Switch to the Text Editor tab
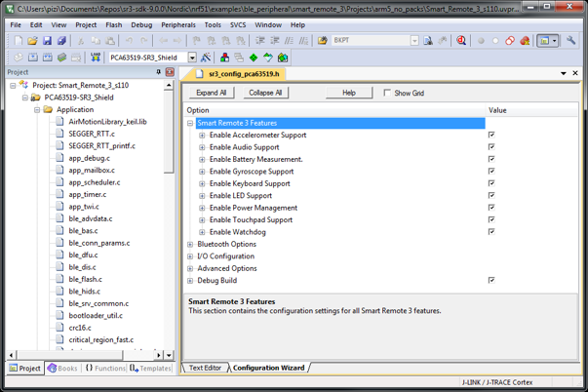588x392 pixels. point(205,368)
